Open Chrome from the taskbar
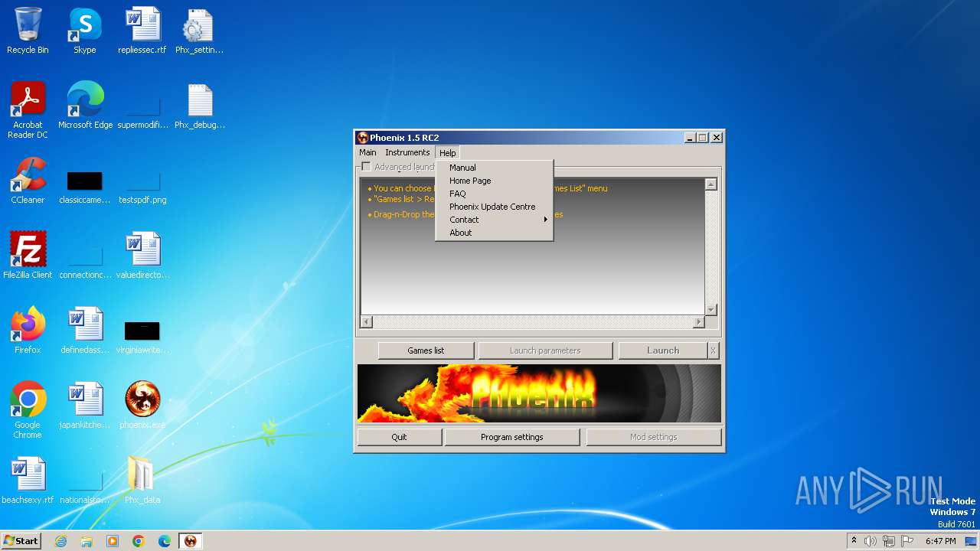 [139, 541]
